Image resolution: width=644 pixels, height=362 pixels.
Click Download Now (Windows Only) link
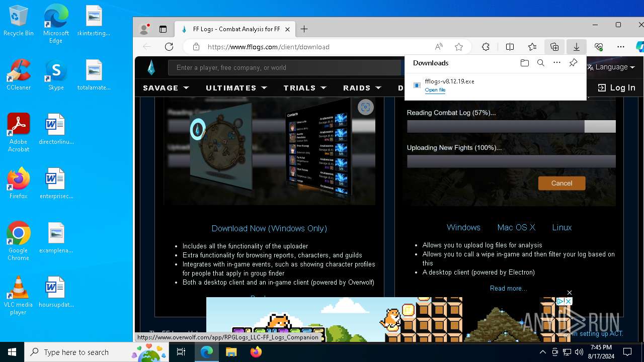tap(269, 228)
